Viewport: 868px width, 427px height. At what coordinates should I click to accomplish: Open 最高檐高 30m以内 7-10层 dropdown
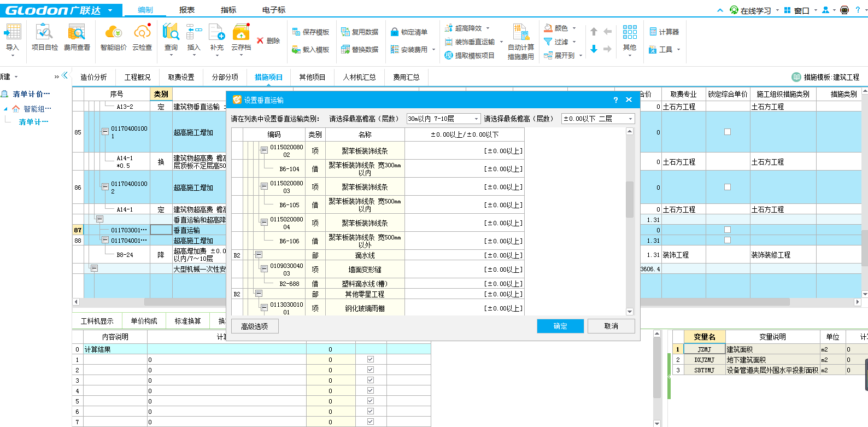pos(443,119)
